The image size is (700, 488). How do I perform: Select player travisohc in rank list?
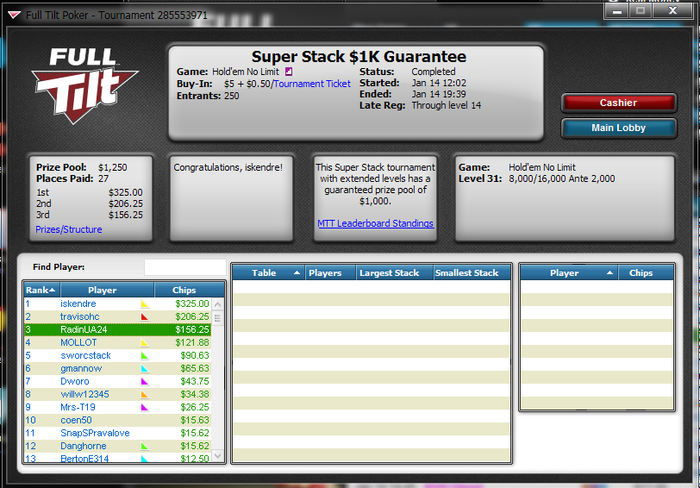pyautogui.click(x=118, y=317)
